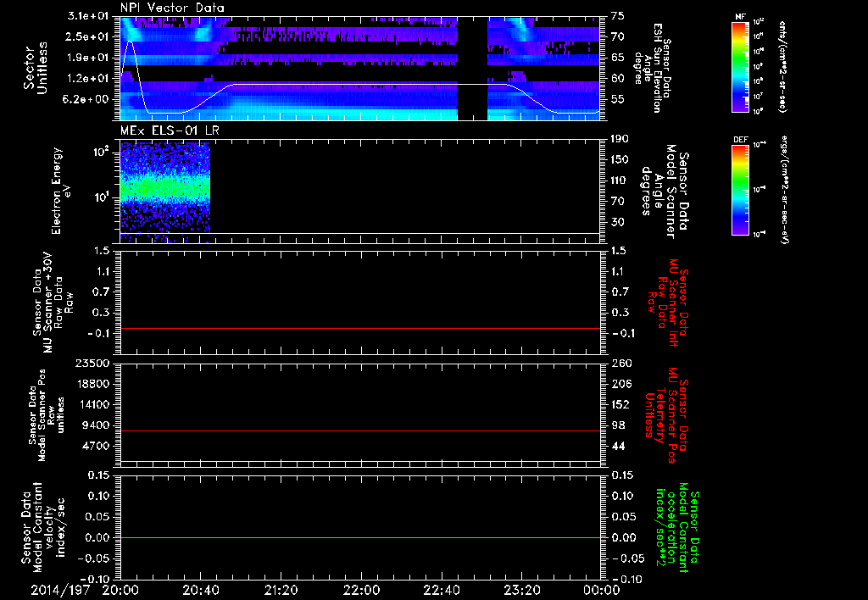Click the red "MU Scanner Inh" axis label
Screen dimensions: 868x600
[x=668, y=303]
